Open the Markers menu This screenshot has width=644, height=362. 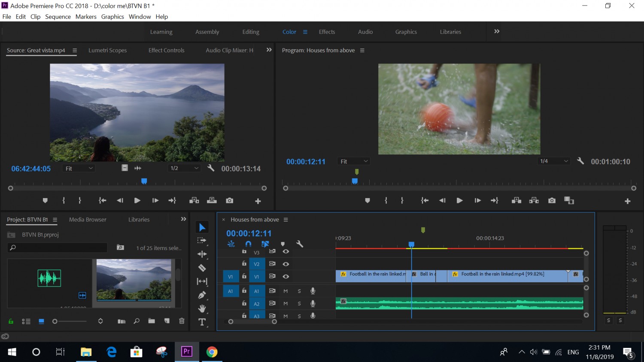(x=86, y=17)
